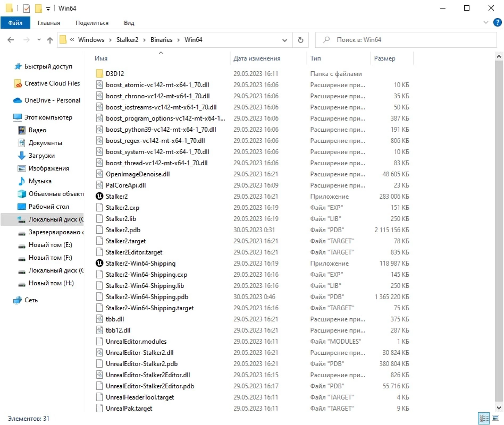
Task: Select UnrealEditor-Stalker2Editor.pdb file
Action: coord(150,386)
